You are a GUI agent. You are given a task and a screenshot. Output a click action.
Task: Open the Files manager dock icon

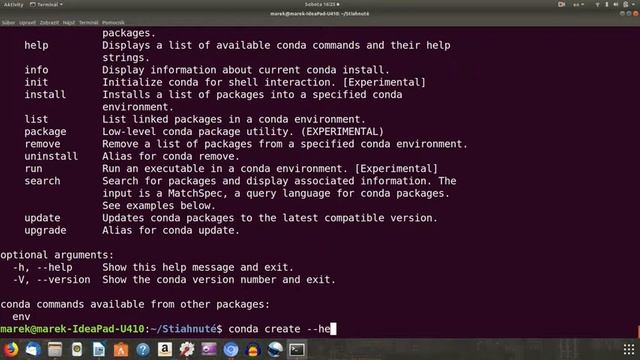pyautogui.click(x=55, y=349)
